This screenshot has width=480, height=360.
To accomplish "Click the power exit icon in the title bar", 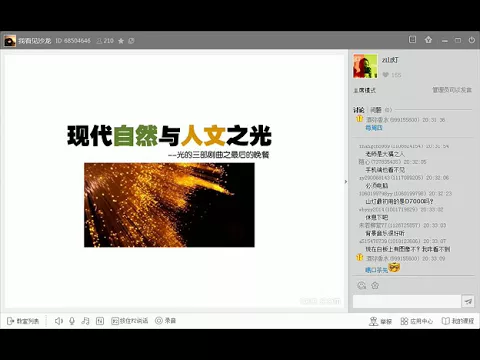I will (x=472, y=40).
